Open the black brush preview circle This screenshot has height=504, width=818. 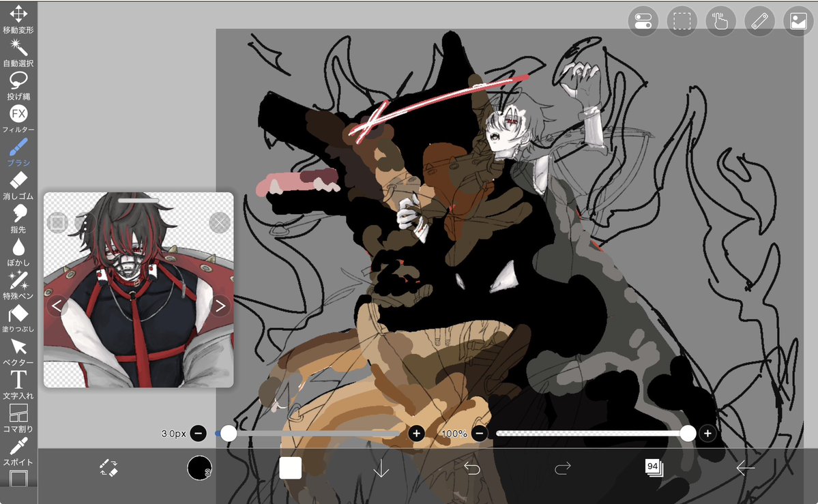(199, 467)
